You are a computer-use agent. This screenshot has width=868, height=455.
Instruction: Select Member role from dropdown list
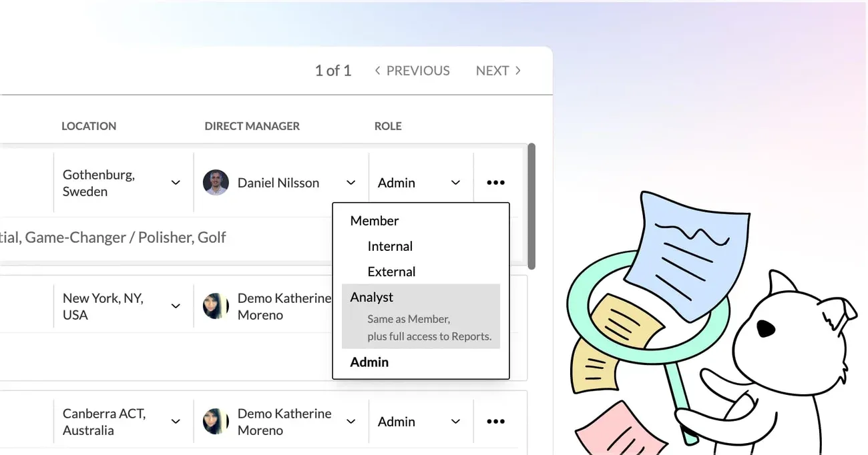pos(375,221)
